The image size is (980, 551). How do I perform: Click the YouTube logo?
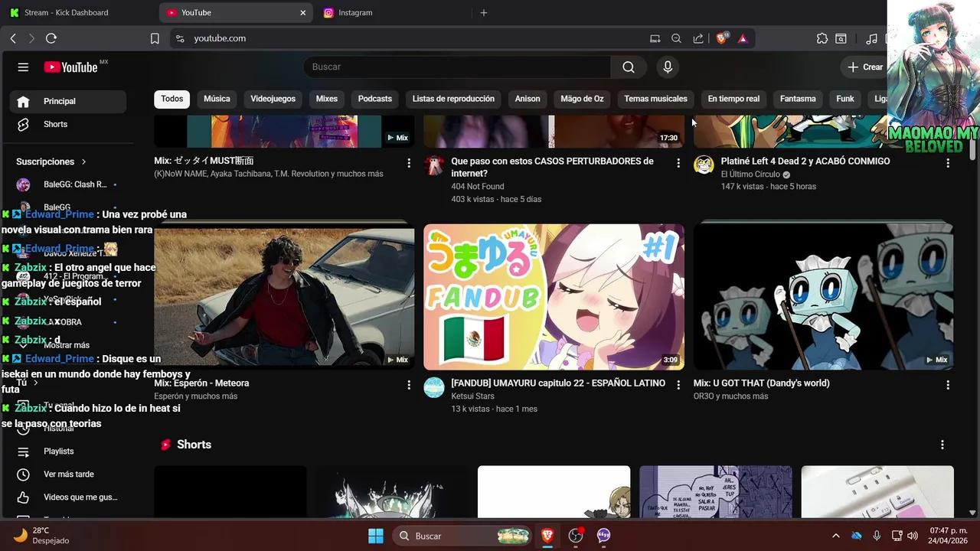pos(71,67)
